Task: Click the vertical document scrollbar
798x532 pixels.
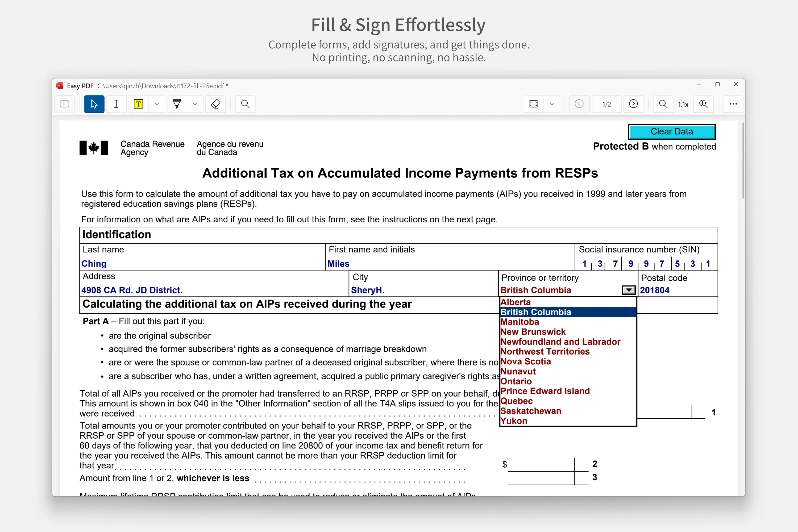Action: (743, 160)
